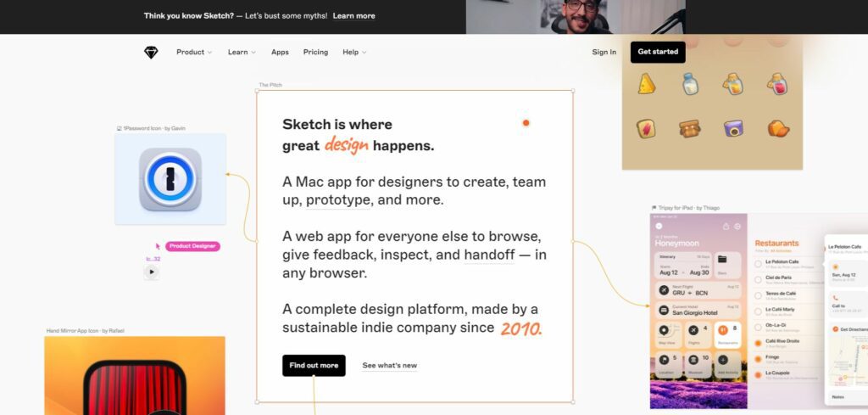Click the share icon in Tripsy header
This screenshot has width=868, height=415.
[726, 226]
